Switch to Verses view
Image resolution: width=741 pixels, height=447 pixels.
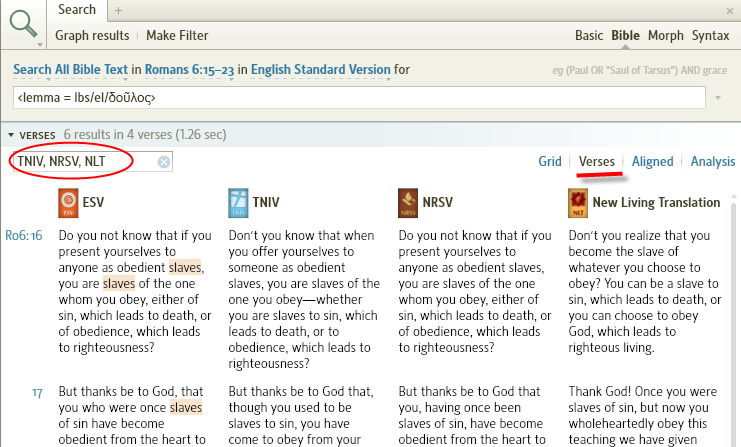[597, 162]
